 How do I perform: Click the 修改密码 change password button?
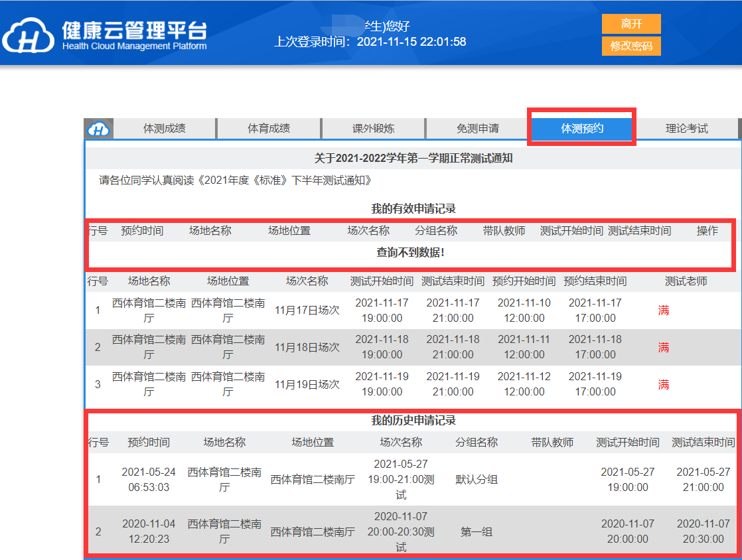(x=631, y=46)
